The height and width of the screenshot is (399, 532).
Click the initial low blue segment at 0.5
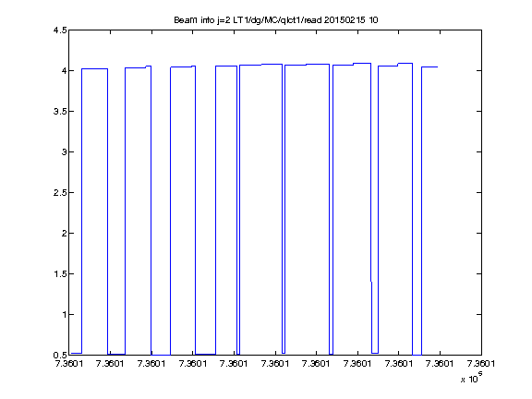click(76, 353)
